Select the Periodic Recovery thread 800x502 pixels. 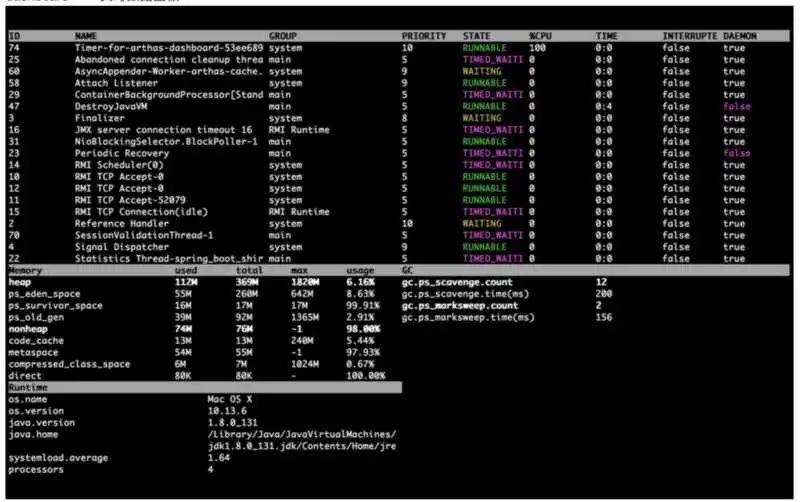[x=121, y=154]
